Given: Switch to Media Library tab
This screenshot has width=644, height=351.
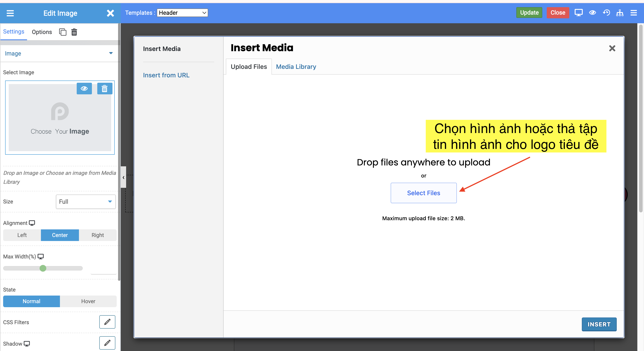Looking at the screenshot, I should [x=296, y=67].
